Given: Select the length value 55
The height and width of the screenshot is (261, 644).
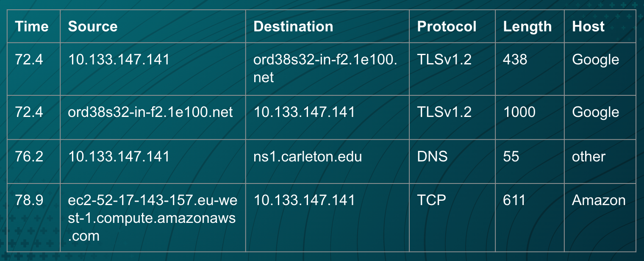Looking at the screenshot, I should (x=511, y=157).
